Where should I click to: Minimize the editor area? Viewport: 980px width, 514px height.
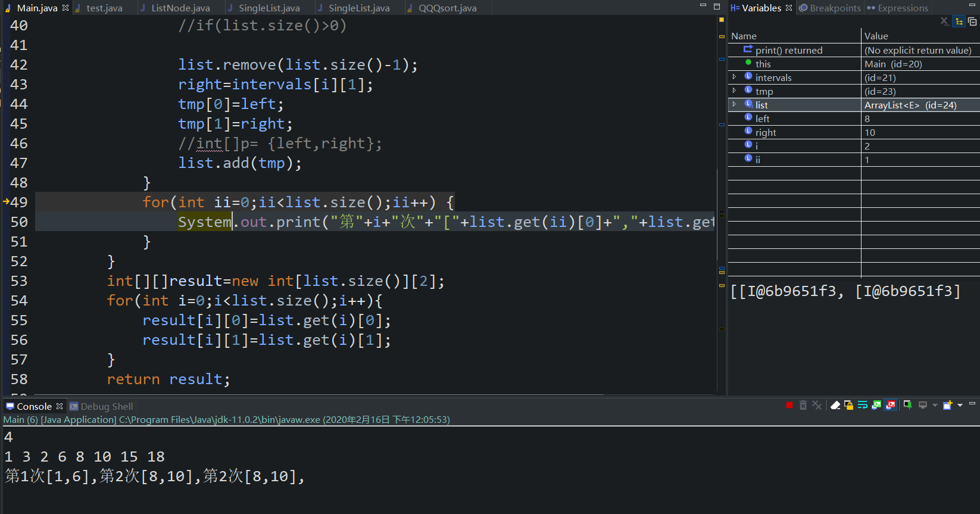coord(703,5)
